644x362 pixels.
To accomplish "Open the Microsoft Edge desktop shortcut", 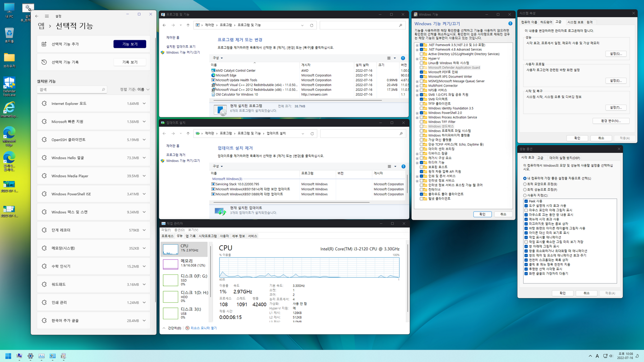I will [x=9, y=136].
